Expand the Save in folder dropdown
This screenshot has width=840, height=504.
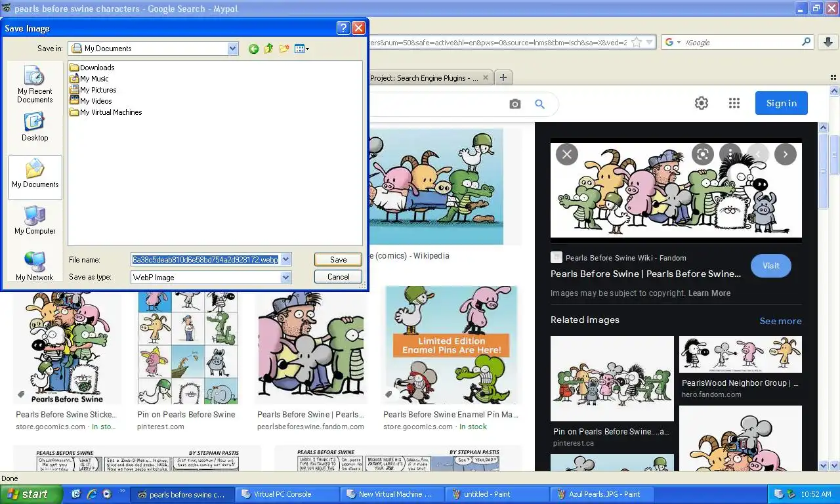pyautogui.click(x=232, y=49)
